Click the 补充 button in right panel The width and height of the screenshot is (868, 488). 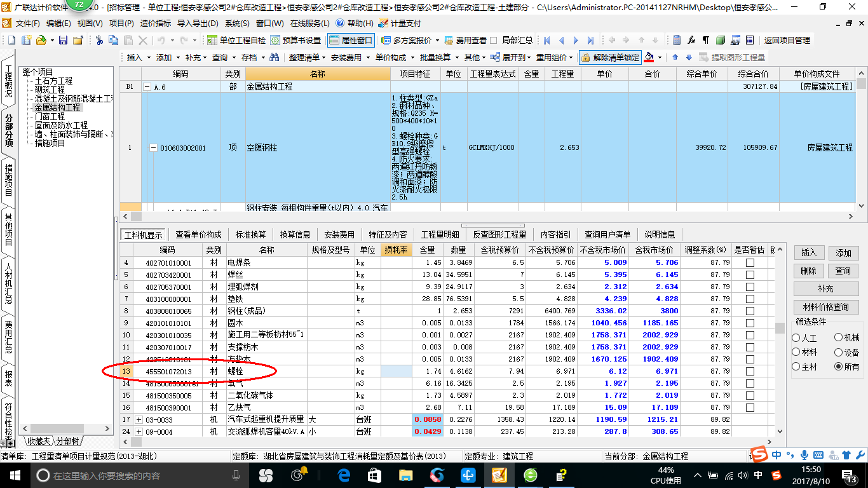(x=826, y=288)
